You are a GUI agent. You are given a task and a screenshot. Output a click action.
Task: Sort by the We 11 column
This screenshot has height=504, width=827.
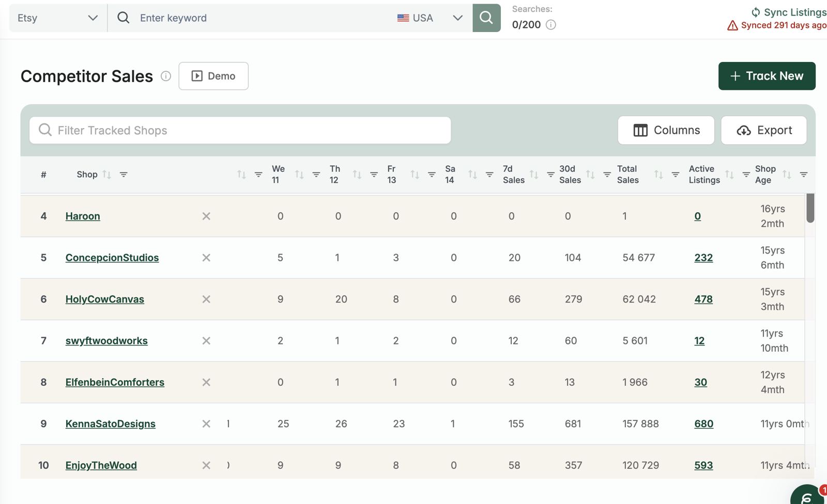pos(299,175)
